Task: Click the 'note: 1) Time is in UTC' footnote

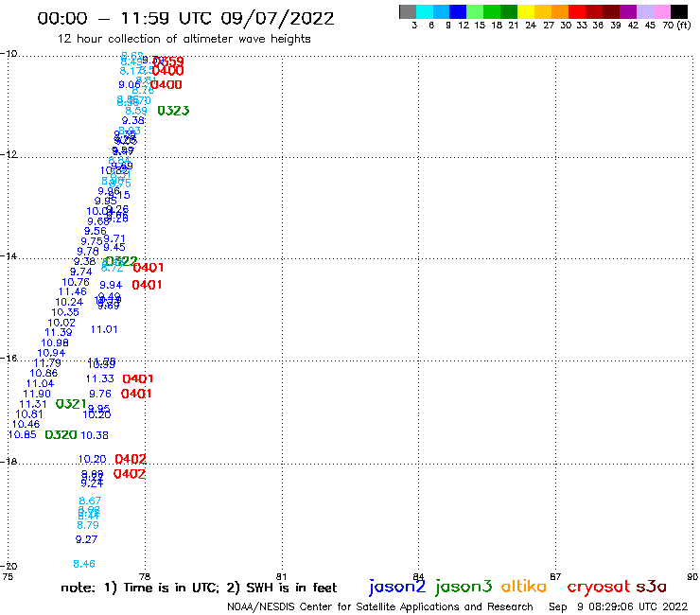Action: click(140, 588)
